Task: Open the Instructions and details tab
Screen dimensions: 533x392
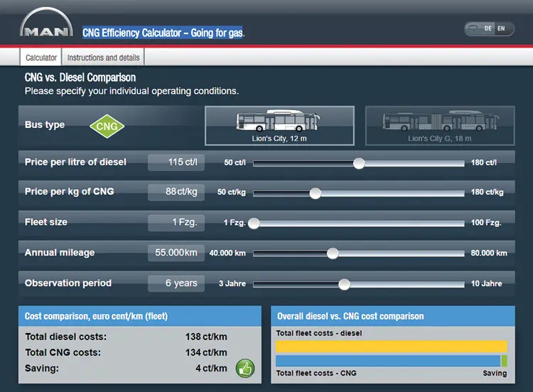Action: [103, 58]
